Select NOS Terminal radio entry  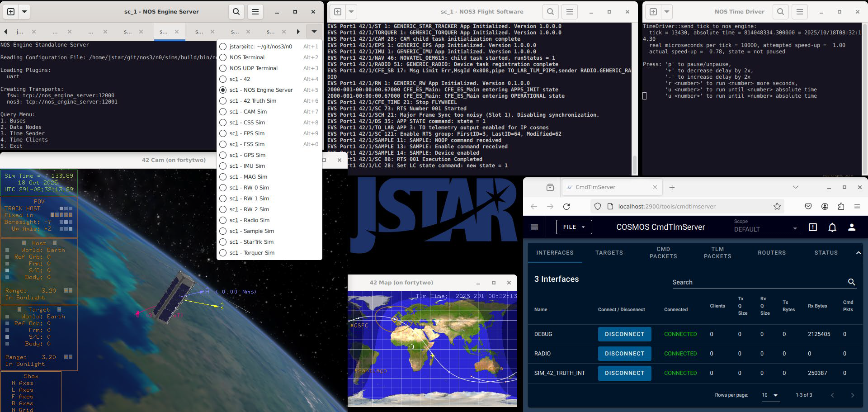point(269,57)
